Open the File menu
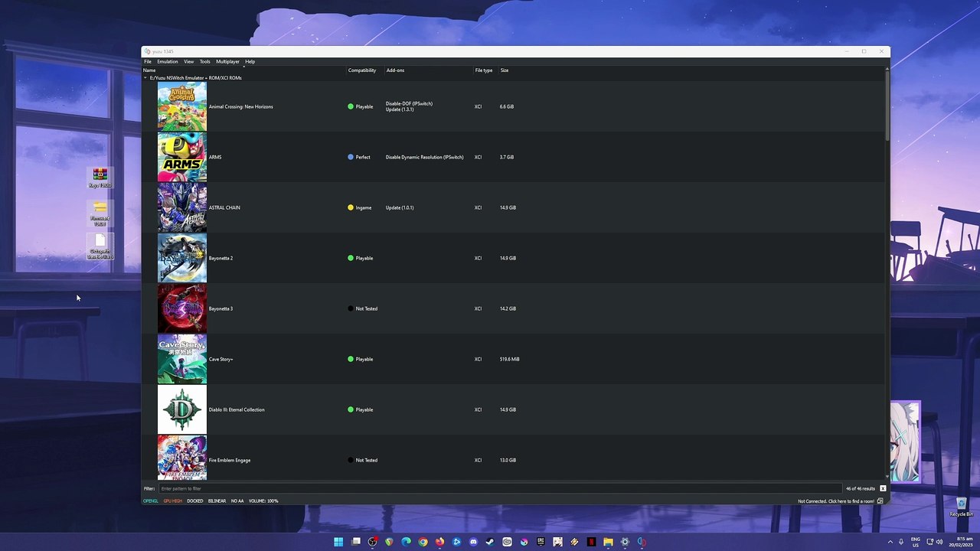Screen dimensions: 980x551 148,61
